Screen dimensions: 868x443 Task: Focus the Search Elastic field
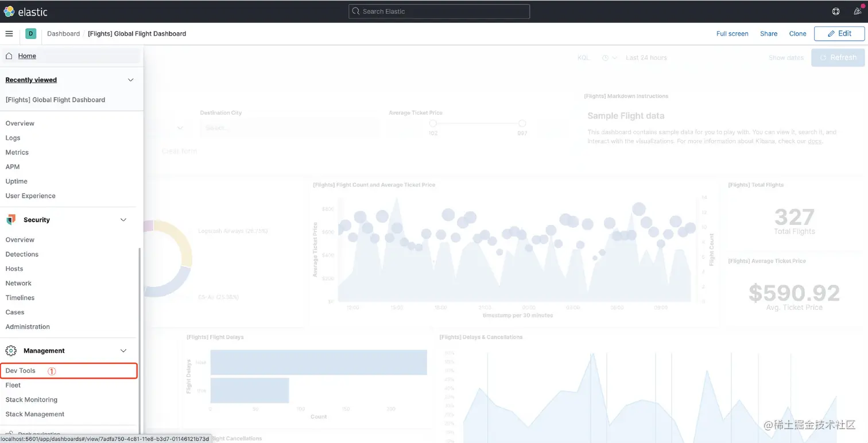point(439,11)
